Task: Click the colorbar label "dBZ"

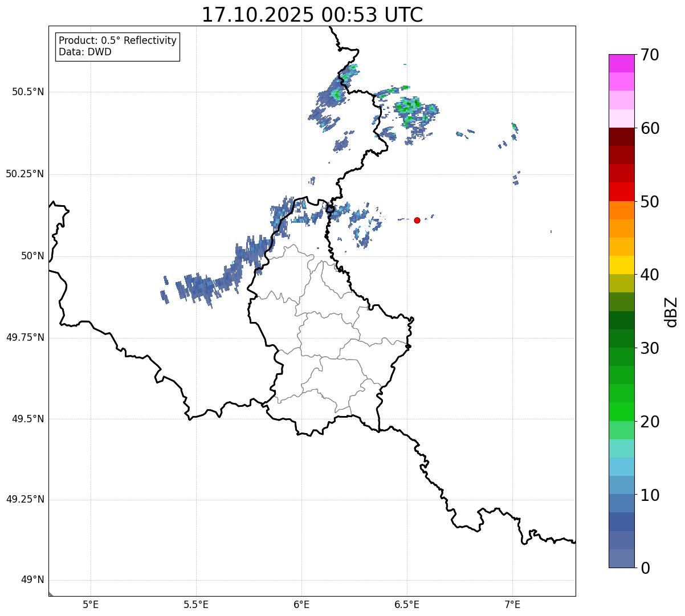Action: 671,312
